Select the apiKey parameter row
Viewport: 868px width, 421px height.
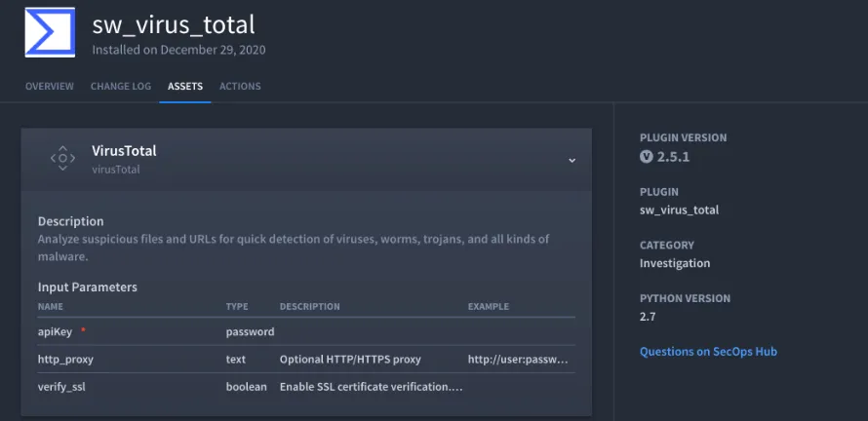coord(306,332)
